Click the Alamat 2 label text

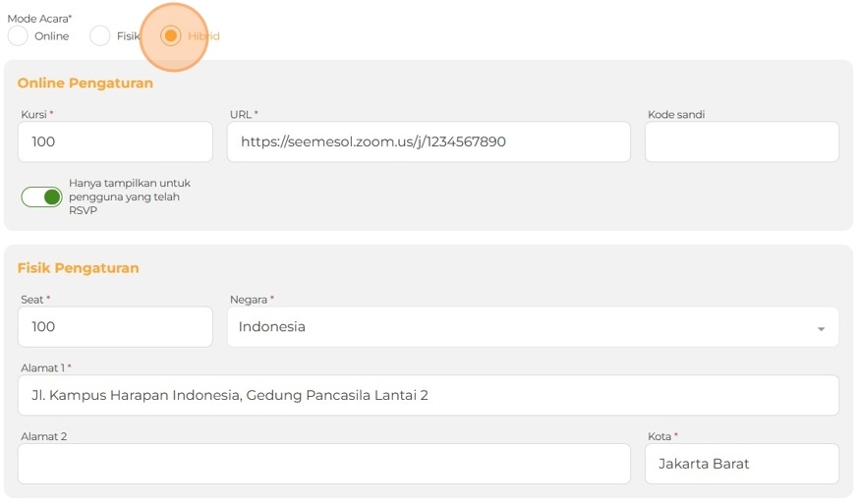point(43,436)
